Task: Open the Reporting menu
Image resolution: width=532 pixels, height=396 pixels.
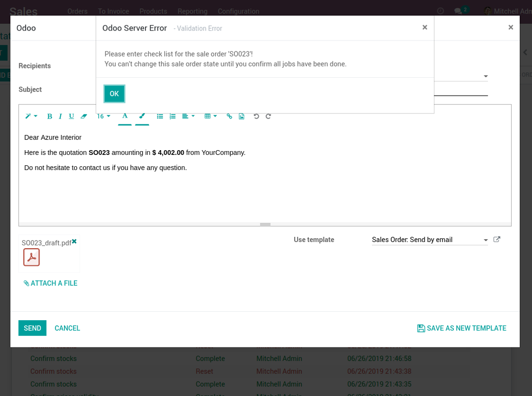Action: 193,11
